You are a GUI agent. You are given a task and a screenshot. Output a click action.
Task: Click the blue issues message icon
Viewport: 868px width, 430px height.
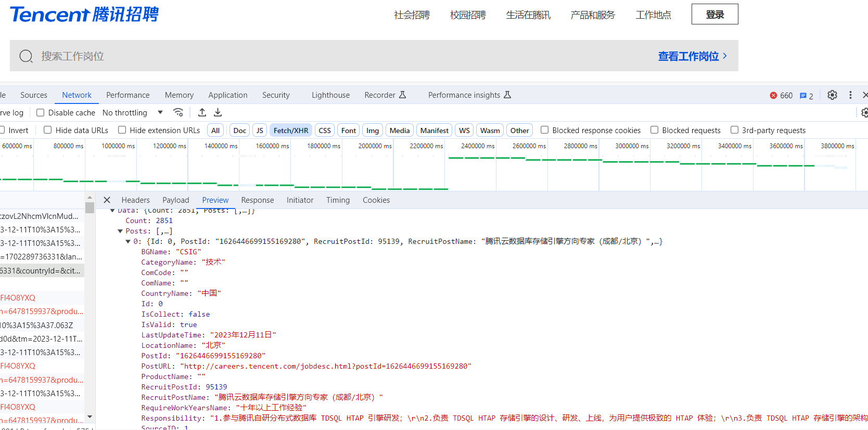coord(803,96)
